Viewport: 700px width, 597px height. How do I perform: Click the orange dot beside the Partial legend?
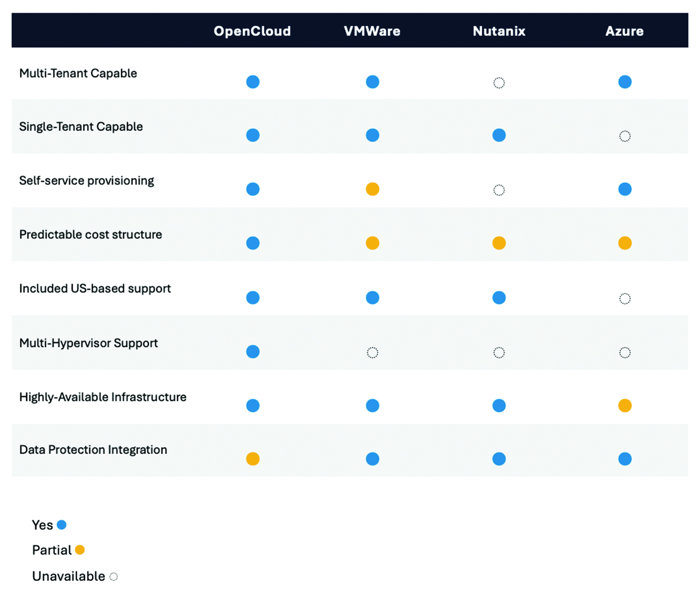pyautogui.click(x=80, y=550)
